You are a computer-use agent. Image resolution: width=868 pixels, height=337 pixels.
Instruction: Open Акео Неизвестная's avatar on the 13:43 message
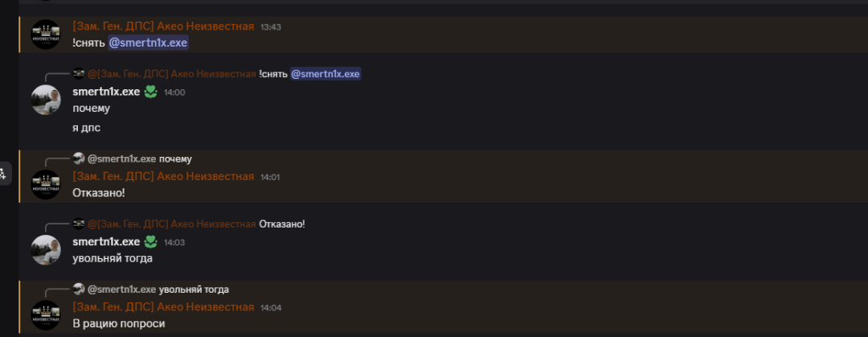[45, 35]
